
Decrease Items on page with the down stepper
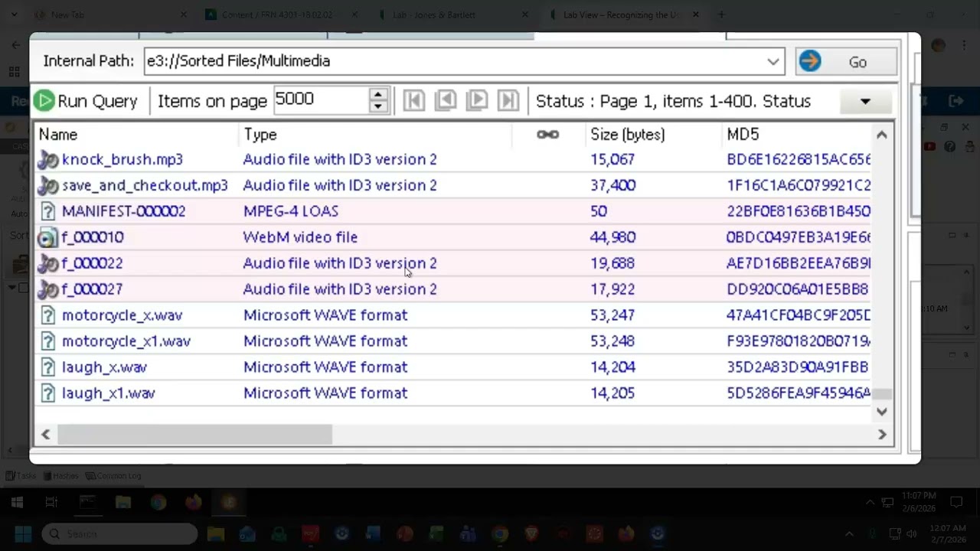tap(377, 106)
